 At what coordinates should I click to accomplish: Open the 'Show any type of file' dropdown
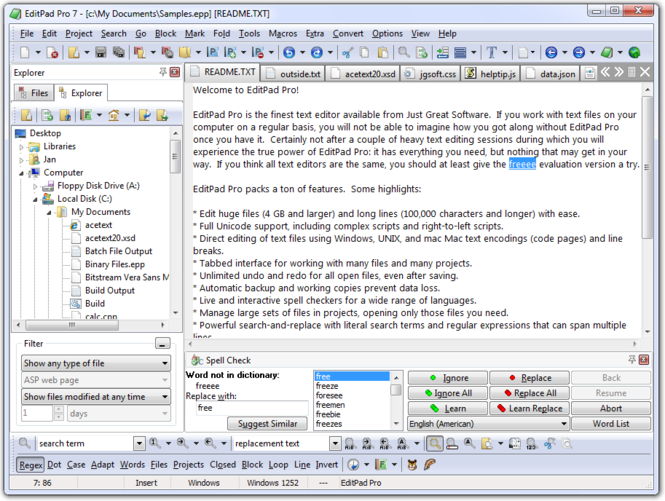96,363
